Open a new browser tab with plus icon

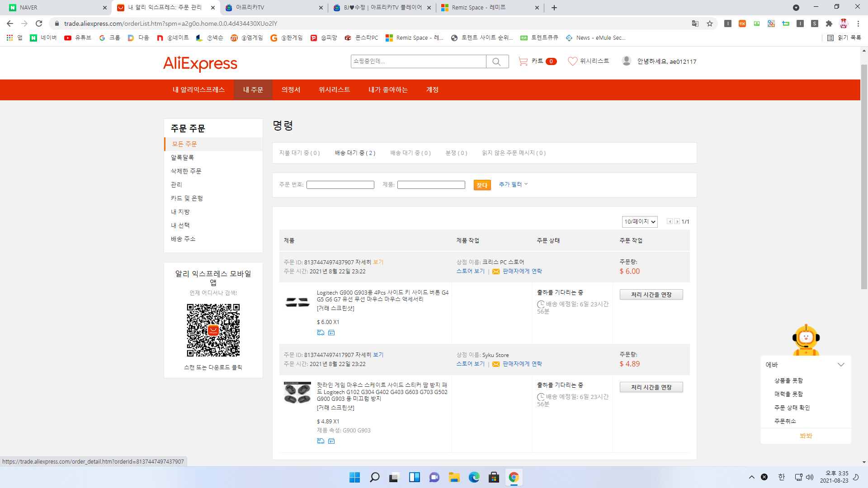[554, 8]
